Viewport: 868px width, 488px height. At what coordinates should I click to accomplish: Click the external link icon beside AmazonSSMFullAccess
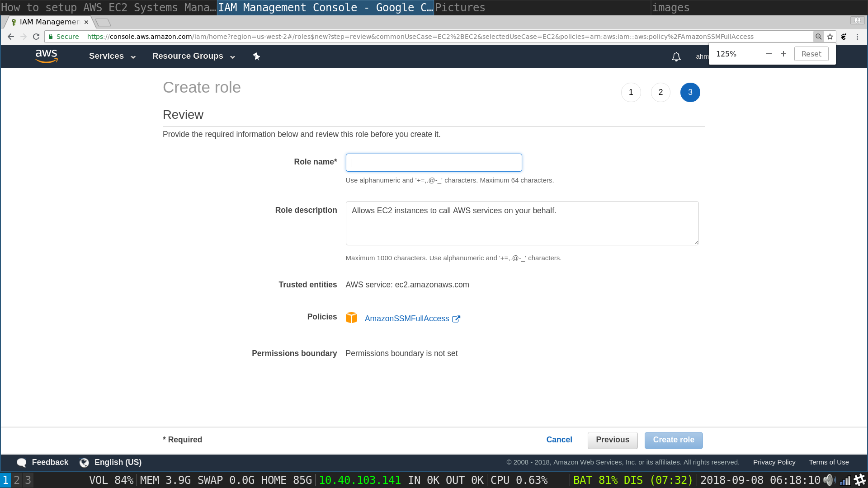[456, 319]
